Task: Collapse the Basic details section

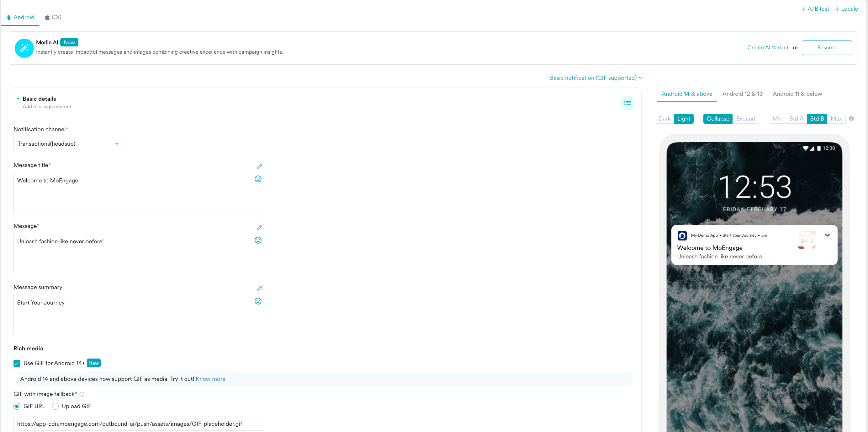Action: pyautogui.click(x=18, y=99)
